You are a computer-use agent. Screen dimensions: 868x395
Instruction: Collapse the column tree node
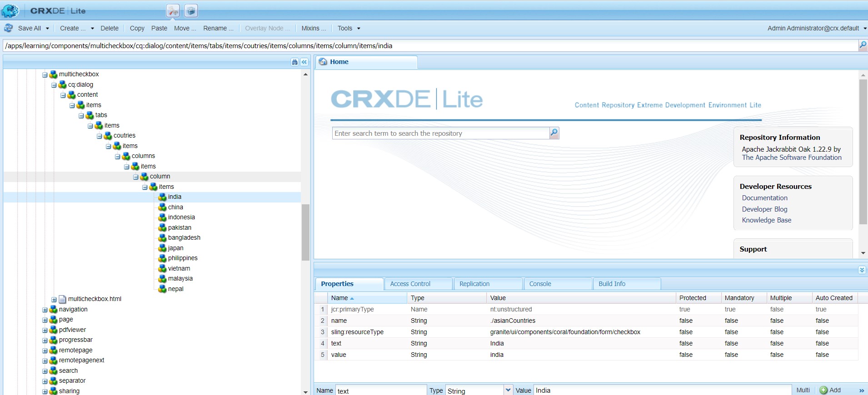pyautogui.click(x=135, y=177)
